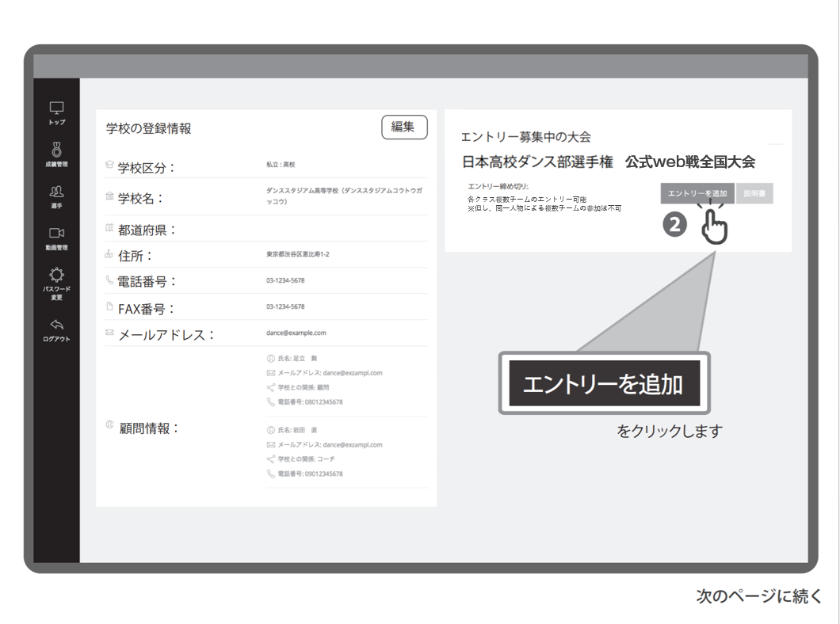Click the share icon next to 学校との関係: コーチ
The height and width of the screenshot is (624, 840).
[x=270, y=459]
